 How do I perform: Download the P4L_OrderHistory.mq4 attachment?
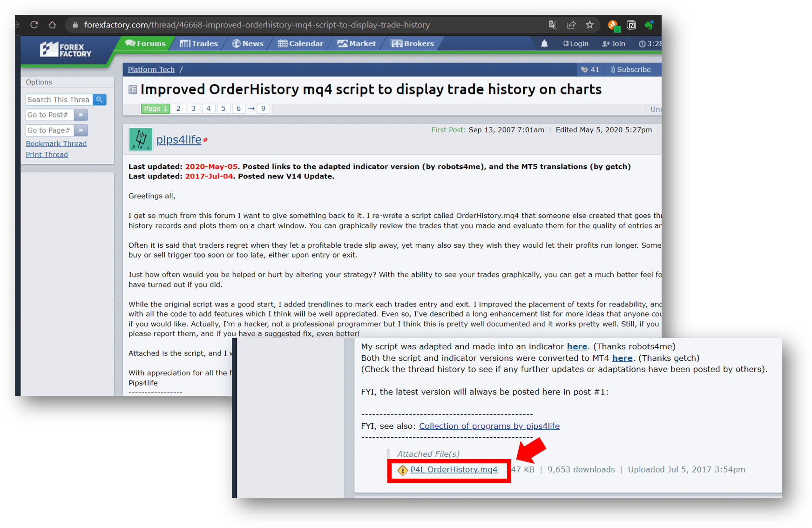coord(454,470)
